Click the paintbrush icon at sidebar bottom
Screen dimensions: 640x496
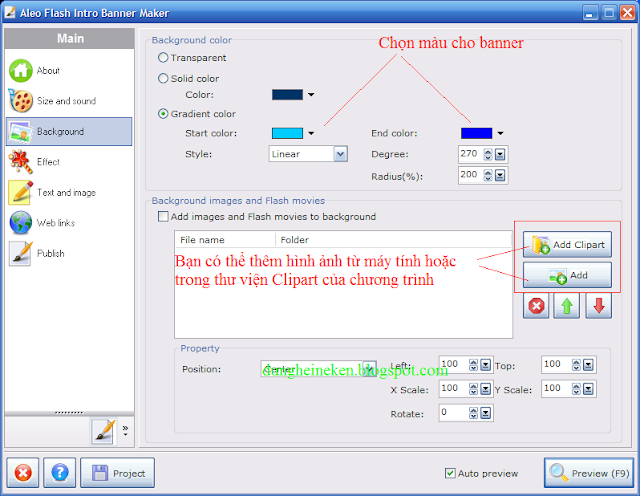coord(104,431)
